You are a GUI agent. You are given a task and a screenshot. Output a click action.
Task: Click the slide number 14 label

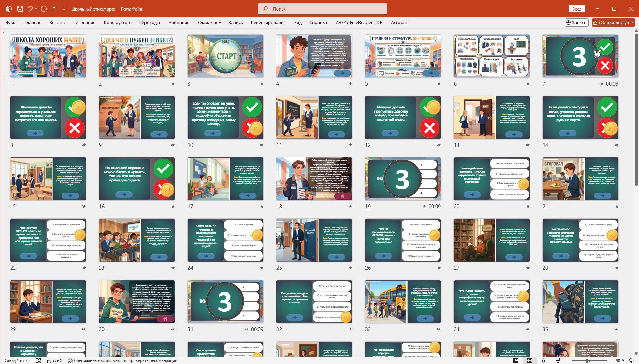click(x=545, y=145)
